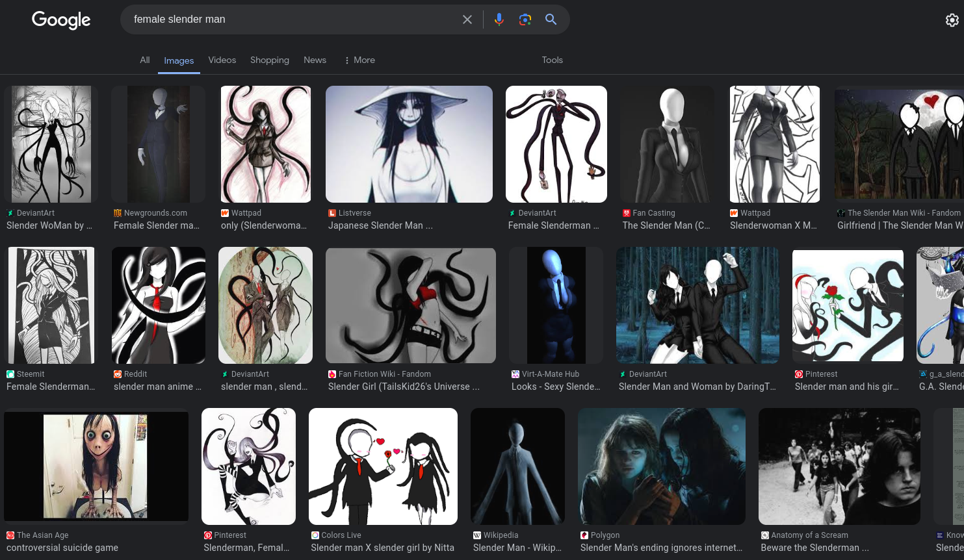Open 'Female Slender ma...' Newgrounds link

(157, 225)
